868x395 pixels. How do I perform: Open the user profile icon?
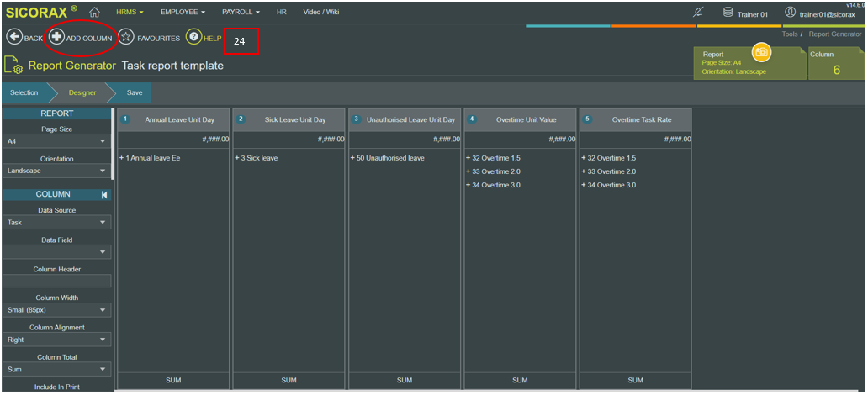(790, 12)
